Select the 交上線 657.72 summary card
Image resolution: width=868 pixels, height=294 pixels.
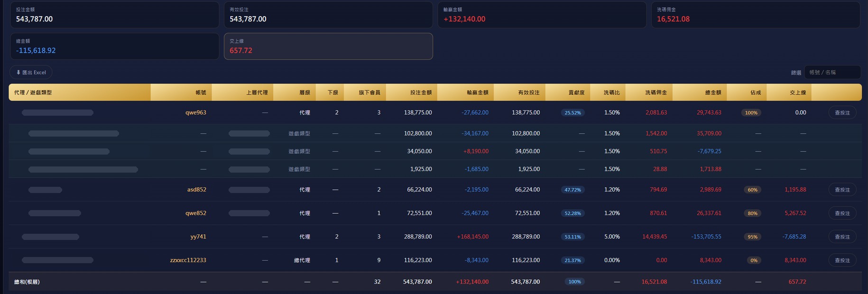(328, 46)
